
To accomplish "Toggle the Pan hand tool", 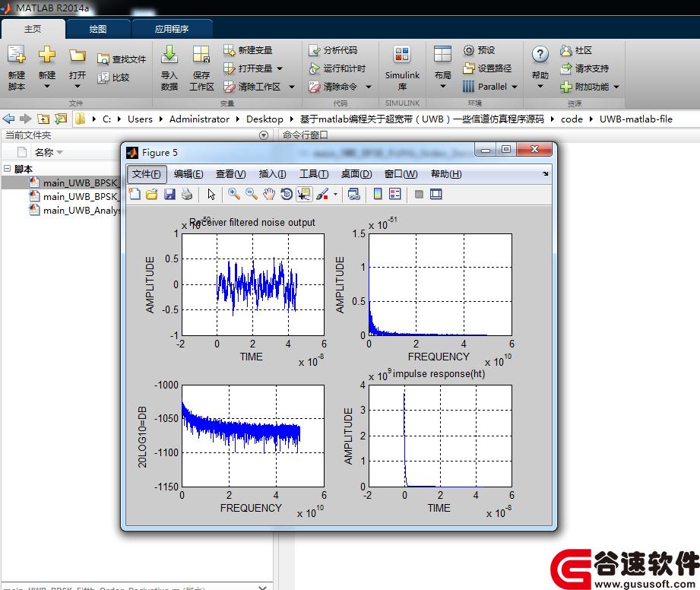I will pos(269,195).
